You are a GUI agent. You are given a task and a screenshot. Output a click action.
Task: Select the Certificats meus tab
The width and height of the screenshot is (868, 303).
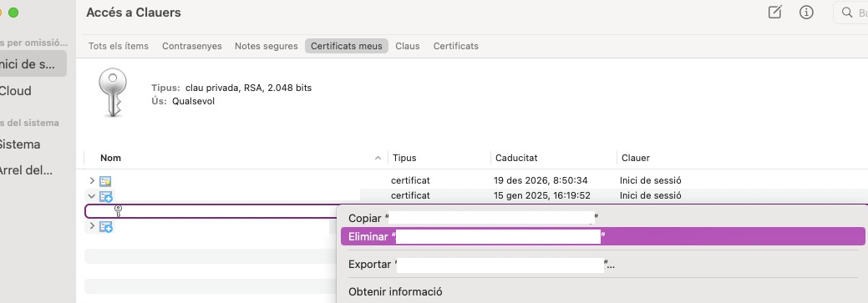[347, 46]
